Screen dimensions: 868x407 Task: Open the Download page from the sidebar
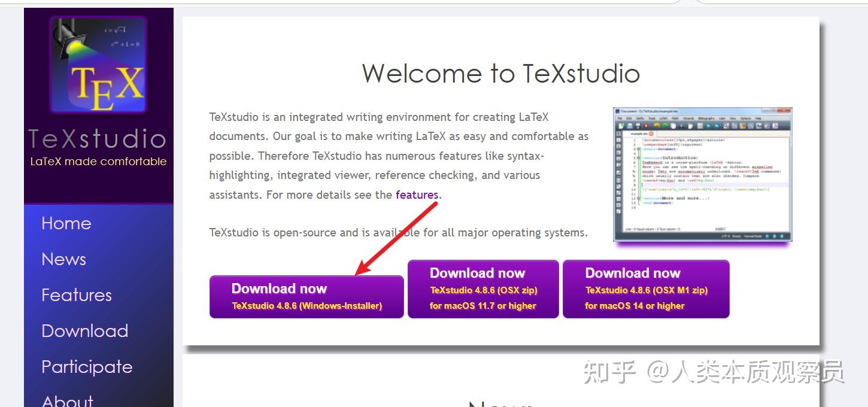pos(84,330)
